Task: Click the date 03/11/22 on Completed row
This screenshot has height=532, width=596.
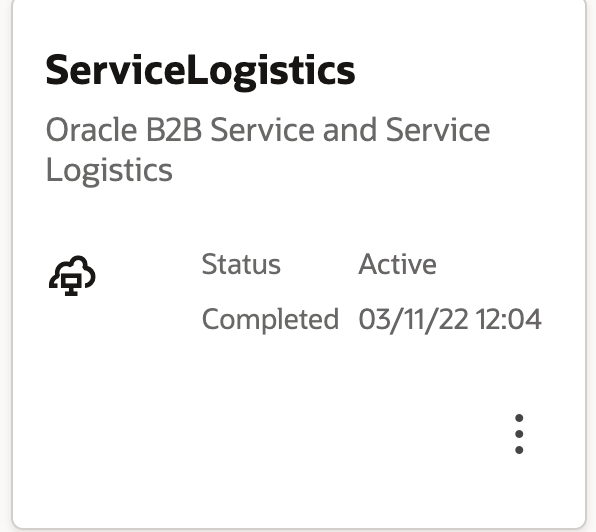Action: point(413,320)
